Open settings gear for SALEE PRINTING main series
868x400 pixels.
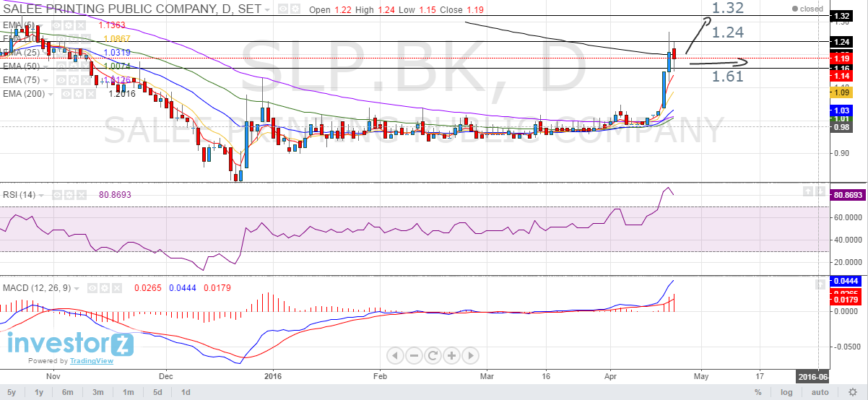tap(295, 9)
